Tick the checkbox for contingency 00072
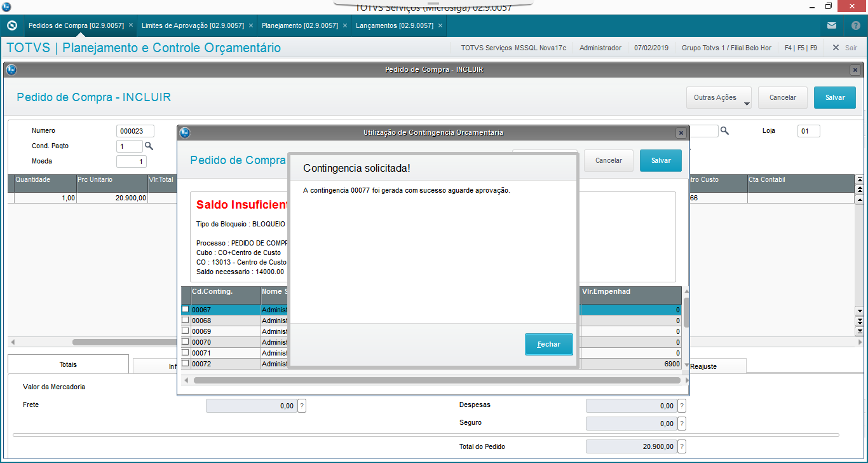This screenshot has width=868, height=463. 186,363
